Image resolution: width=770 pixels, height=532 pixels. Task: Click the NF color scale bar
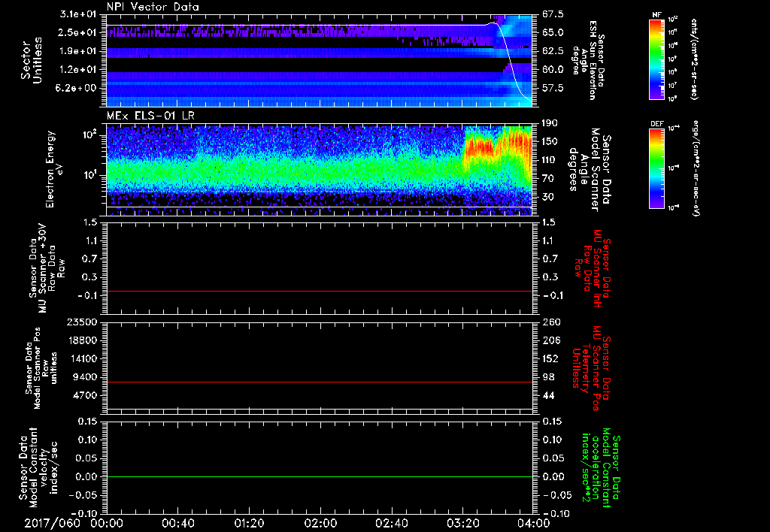[x=656, y=59]
